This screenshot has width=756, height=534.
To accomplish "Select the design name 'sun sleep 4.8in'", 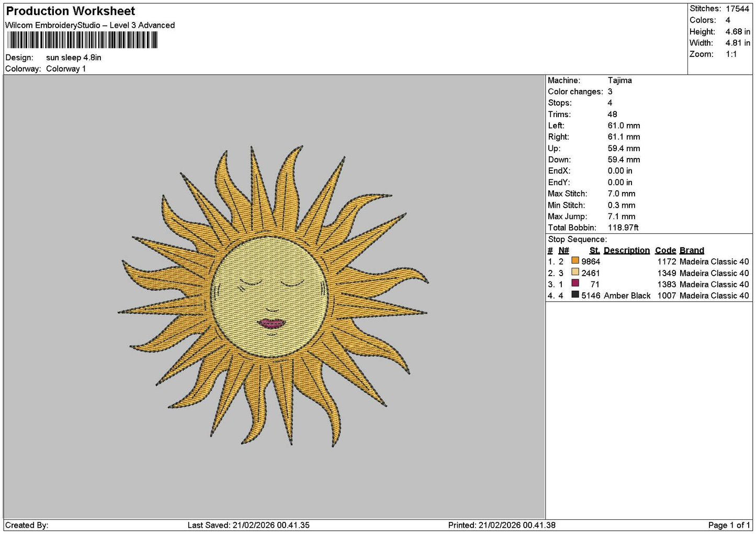I will coord(74,58).
